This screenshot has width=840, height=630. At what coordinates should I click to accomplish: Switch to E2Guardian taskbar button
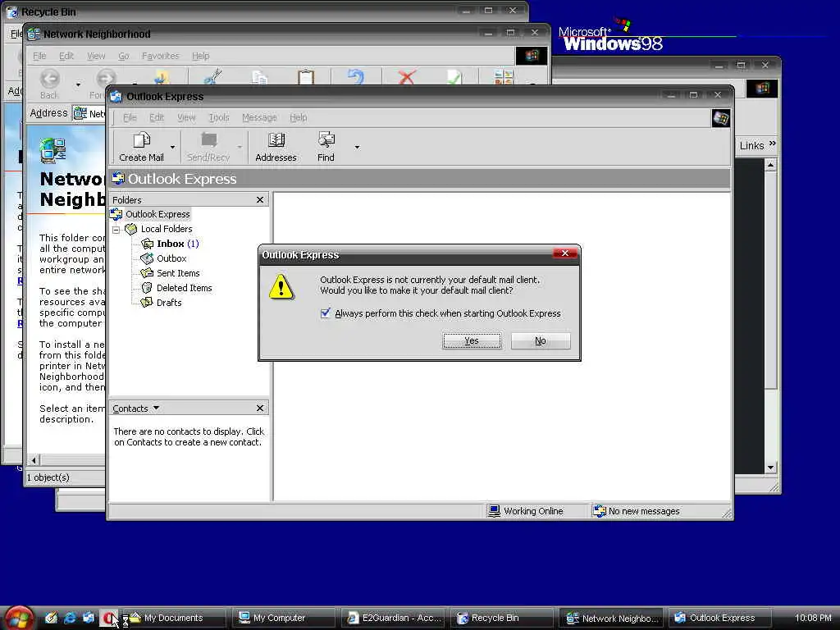[394, 619]
